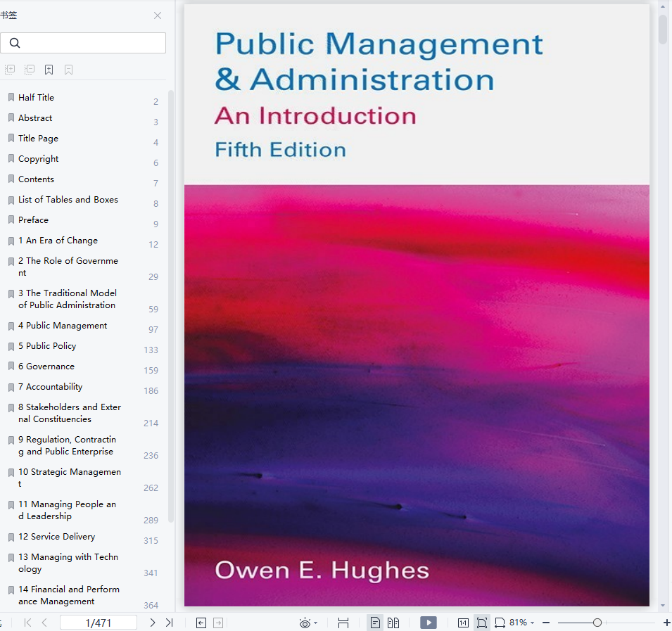Screen dimensions: 672x631
Task: Go to the previous page
Action: 44,623
